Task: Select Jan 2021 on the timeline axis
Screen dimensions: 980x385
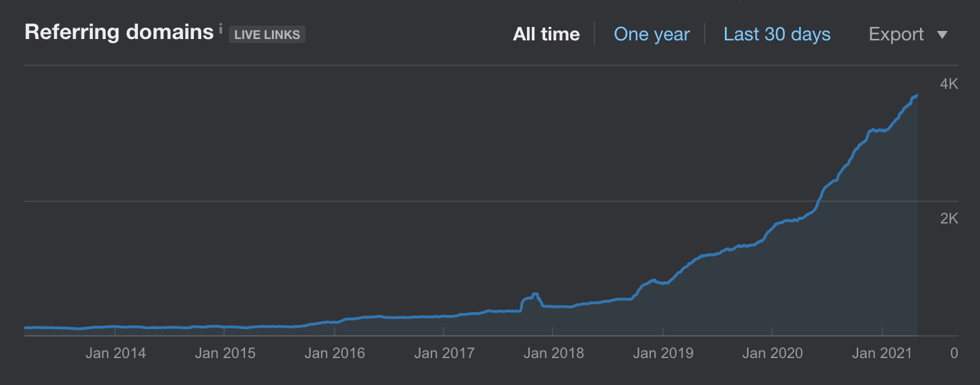Action: pyautogui.click(x=882, y=353)
